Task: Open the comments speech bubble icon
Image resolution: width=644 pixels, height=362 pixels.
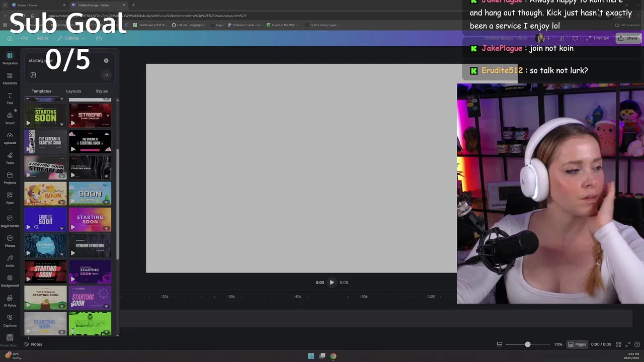Action: 575,38
